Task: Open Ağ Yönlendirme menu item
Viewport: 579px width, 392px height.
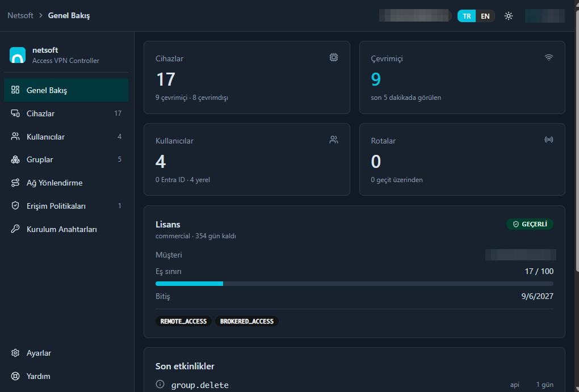Action: (x=66, y=183)
